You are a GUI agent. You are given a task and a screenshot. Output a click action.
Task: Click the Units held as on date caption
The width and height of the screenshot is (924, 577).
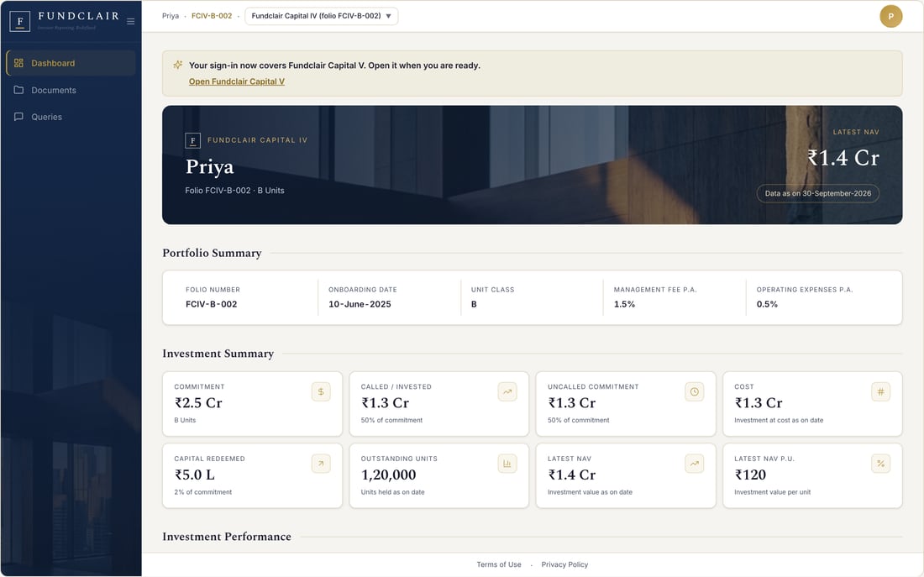[392, 492]
